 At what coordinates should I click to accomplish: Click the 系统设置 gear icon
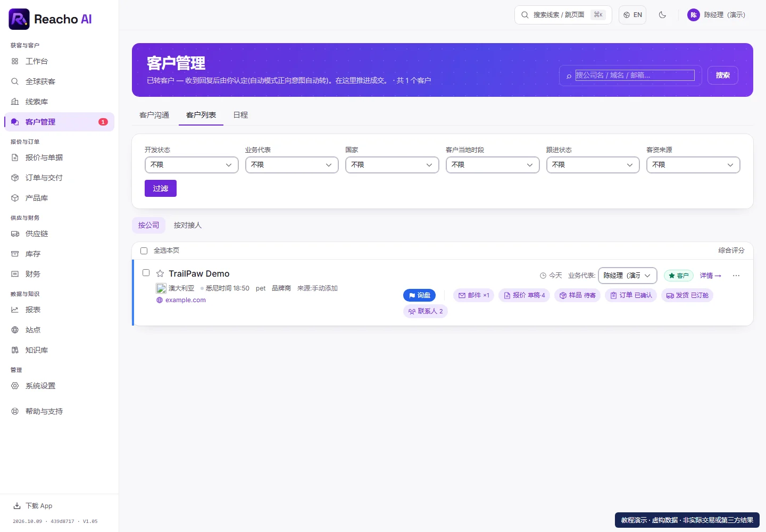click(x=15, y=386)
